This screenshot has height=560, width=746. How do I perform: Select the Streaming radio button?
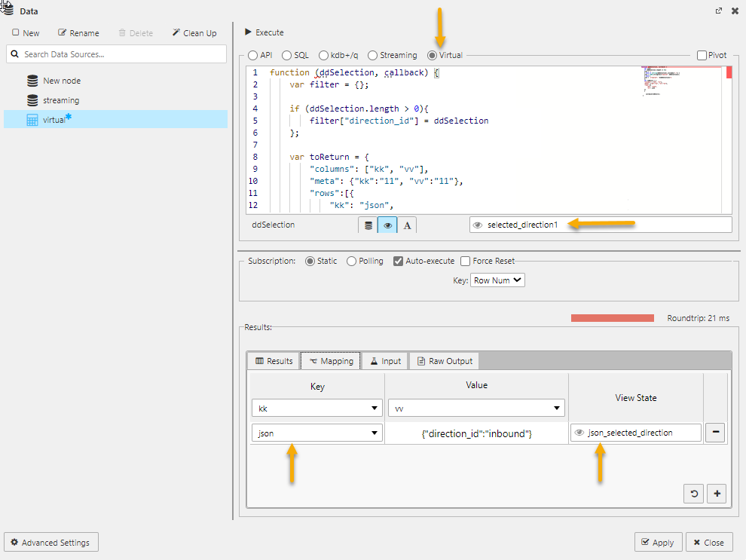click(x=372, y=55)
